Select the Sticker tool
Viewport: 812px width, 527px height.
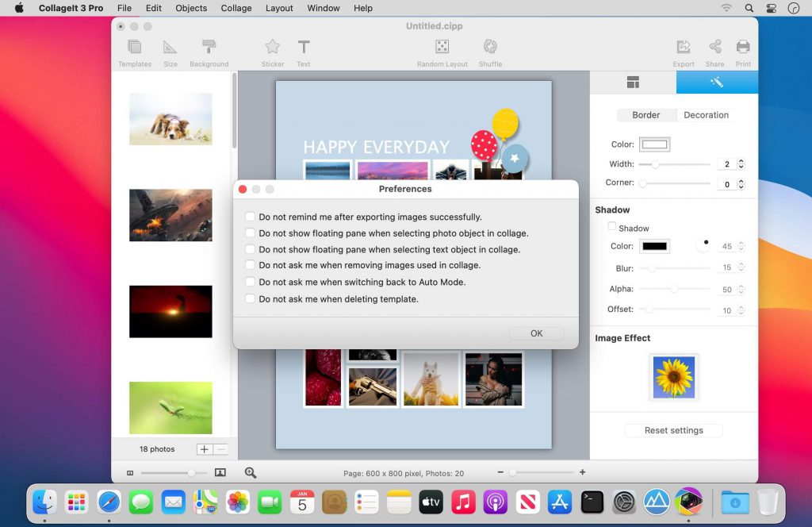click(x=272, y=49)
